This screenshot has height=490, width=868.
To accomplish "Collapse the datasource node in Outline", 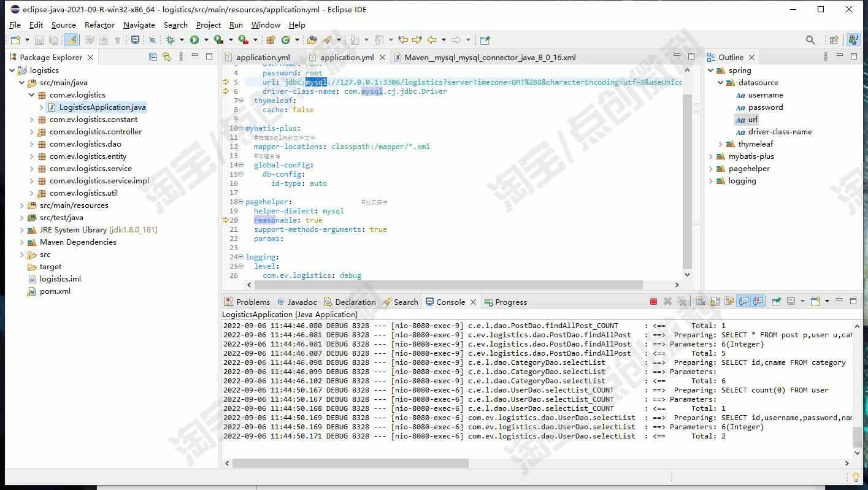I will point(721,83).
